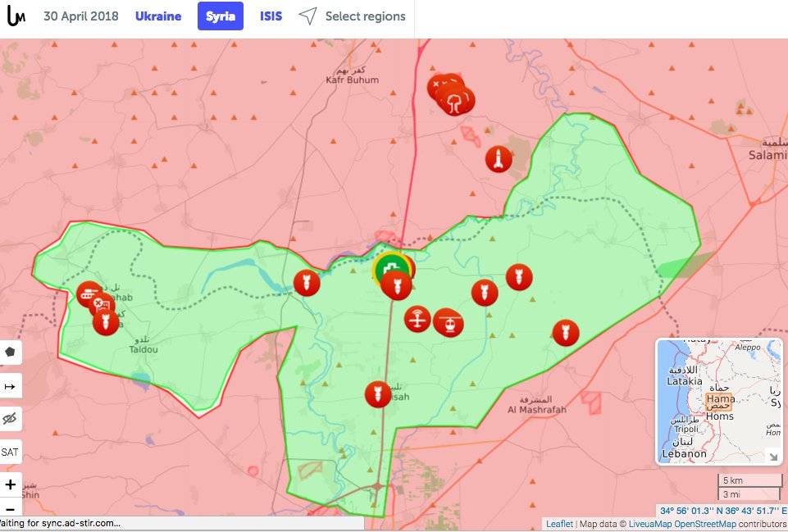This screenshot has height=532, width=788.
Task: Click the Kafr Buhum town label
Action: pyautogui.click(x=352, y=75)
